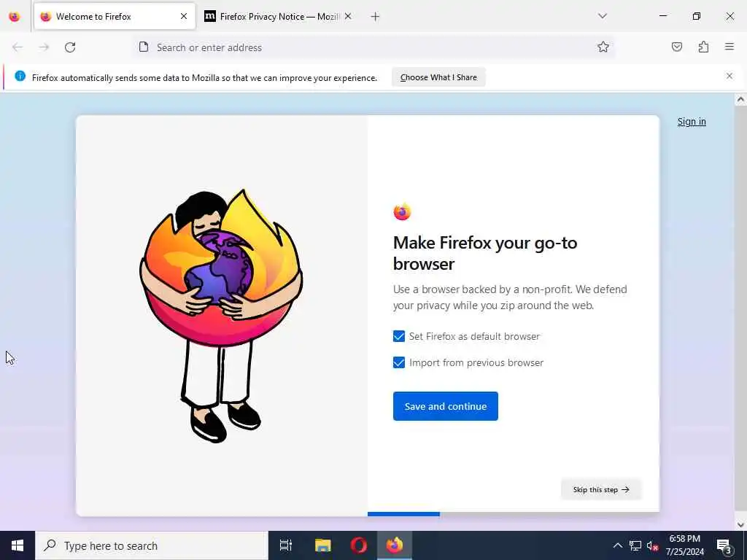The height and width of the screenshot is (560, 747).
Task: Open File Explorer from taskbar
Action: 322,545
